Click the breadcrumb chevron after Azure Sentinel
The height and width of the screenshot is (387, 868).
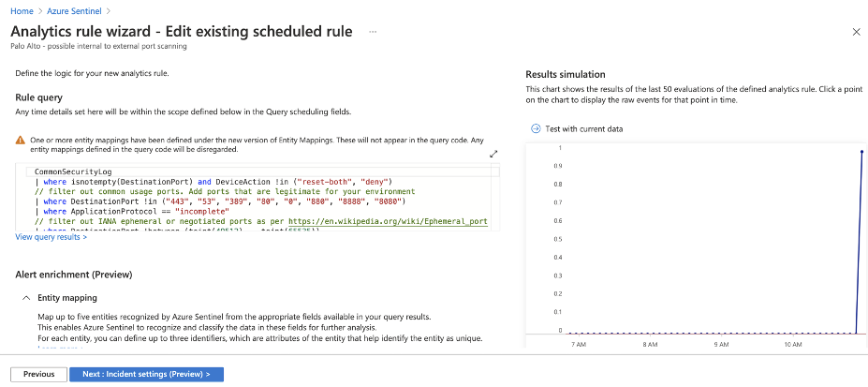point(110,10)
